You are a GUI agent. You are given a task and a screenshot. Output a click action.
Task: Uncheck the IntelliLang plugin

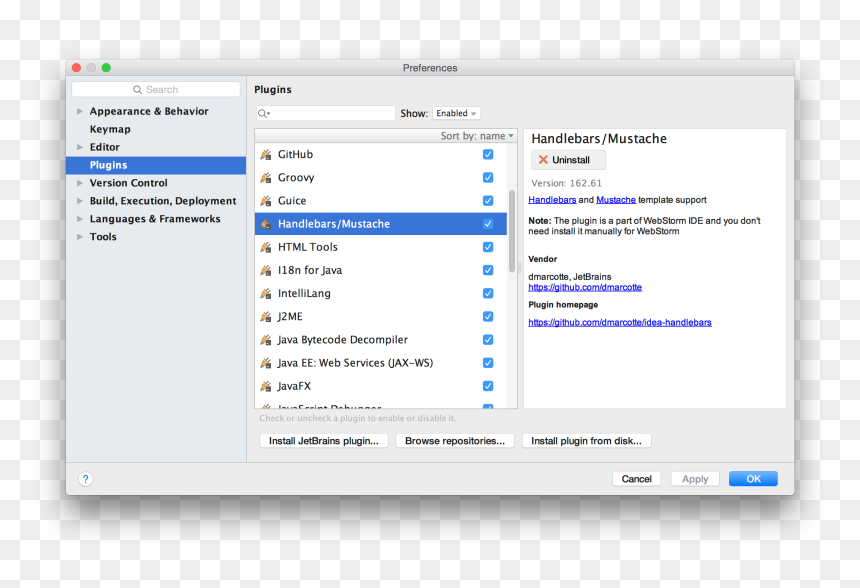point(488,293)
